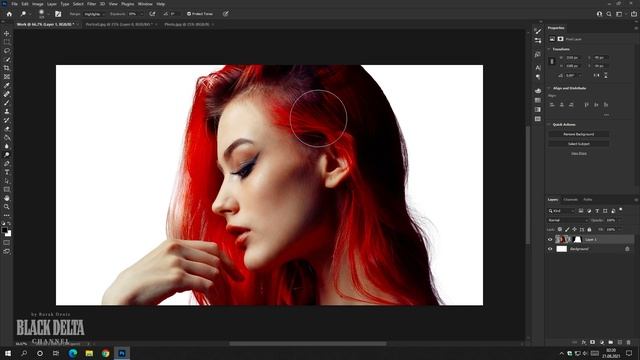Open the Range dropdown showing Highlights
This screenshot has width=640, height=360.
click(x=94, y=14)
